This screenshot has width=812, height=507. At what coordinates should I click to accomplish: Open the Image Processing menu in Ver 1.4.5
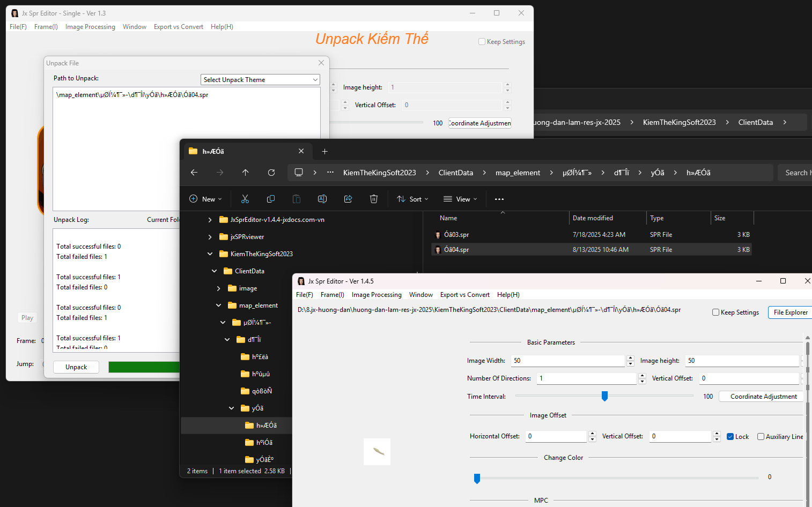(377, 295)
